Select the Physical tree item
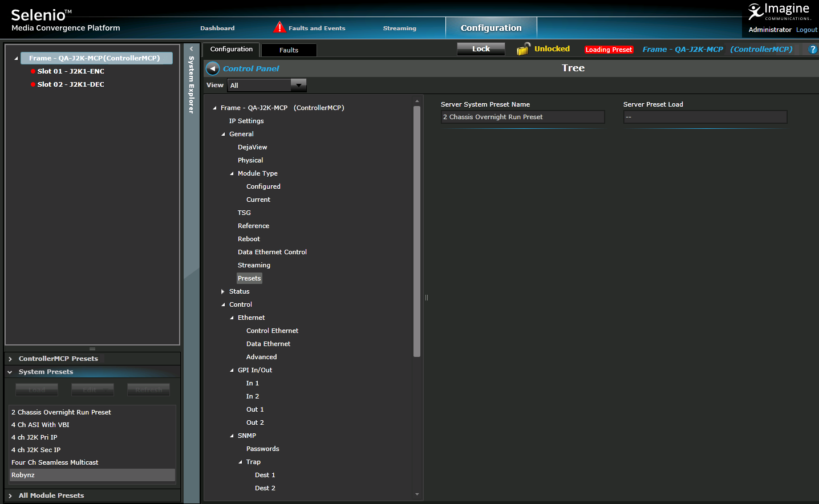The image size is (819, 504). click(250, 160)
